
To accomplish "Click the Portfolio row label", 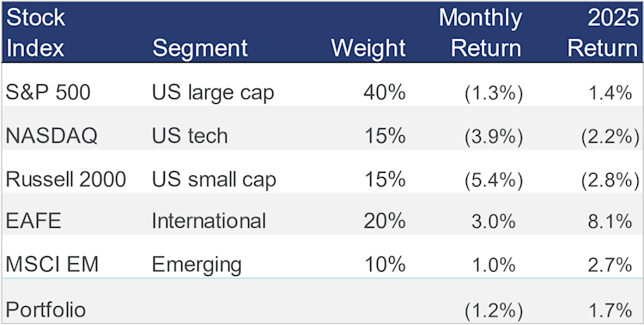I will pos(46,310).
